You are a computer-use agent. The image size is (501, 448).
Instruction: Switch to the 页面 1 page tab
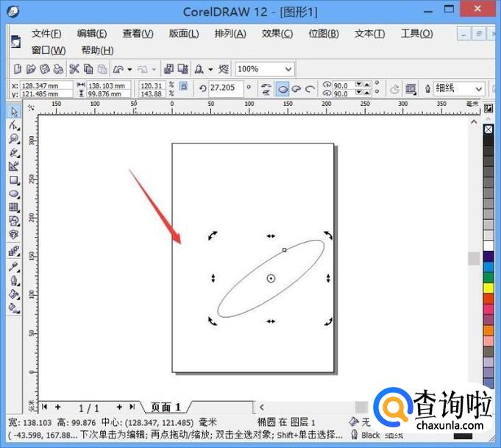[166, 407]
